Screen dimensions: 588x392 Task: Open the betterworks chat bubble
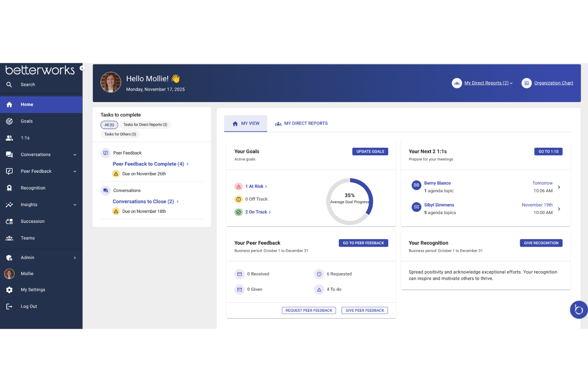tap(578, 310)
